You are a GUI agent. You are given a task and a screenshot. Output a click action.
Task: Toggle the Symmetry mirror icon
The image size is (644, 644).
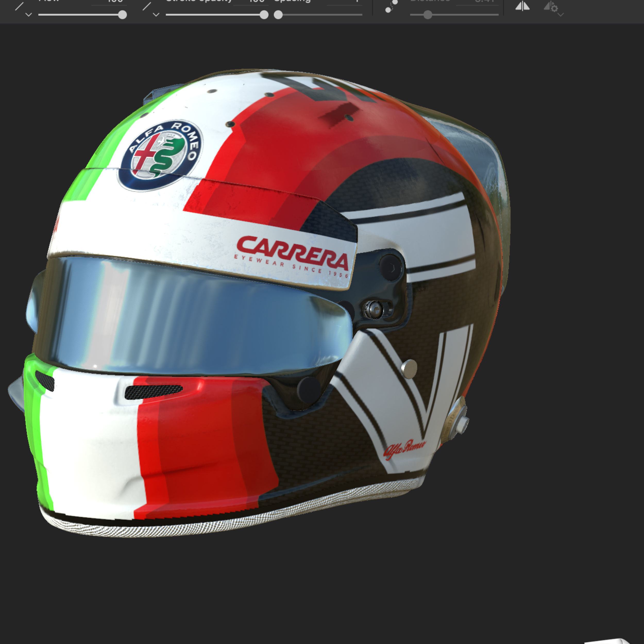[522, 6]
